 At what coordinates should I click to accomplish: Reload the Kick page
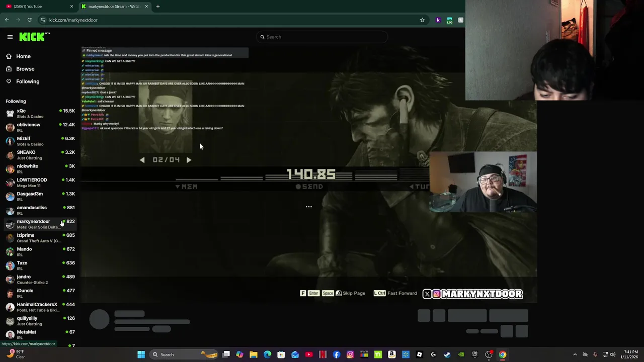click(x=29, y=20)
